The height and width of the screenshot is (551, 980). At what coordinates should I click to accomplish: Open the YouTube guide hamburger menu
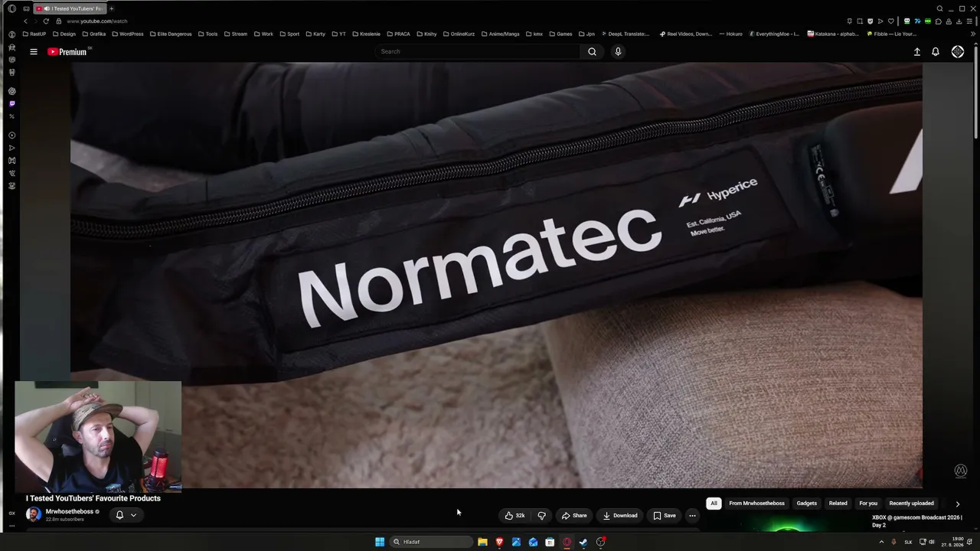[34, 52]
